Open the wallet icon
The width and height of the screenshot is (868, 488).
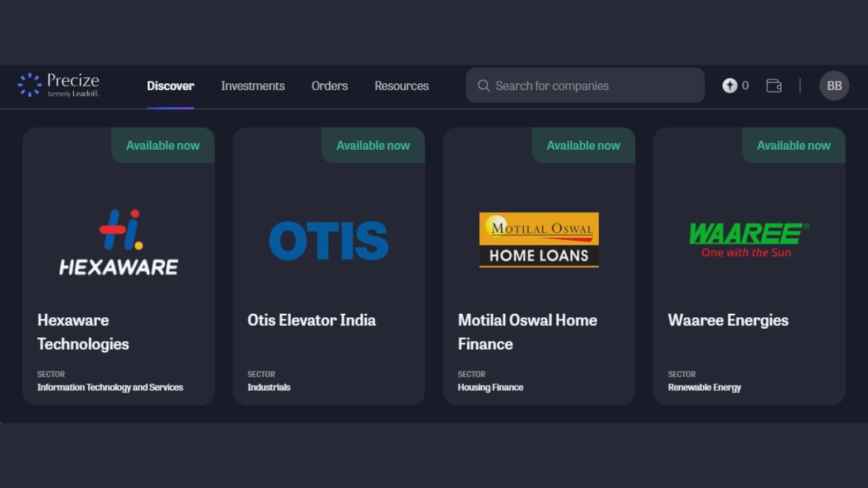click(x=774, y=85)
